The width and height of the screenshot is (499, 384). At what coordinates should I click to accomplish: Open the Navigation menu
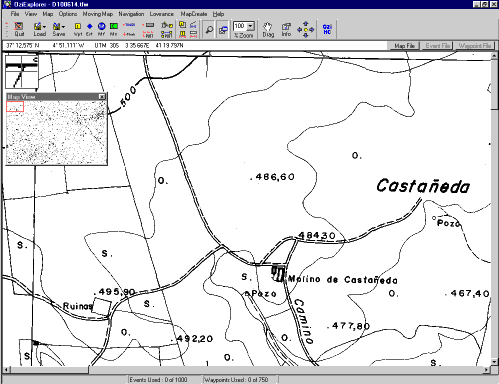tap(131, 14)
